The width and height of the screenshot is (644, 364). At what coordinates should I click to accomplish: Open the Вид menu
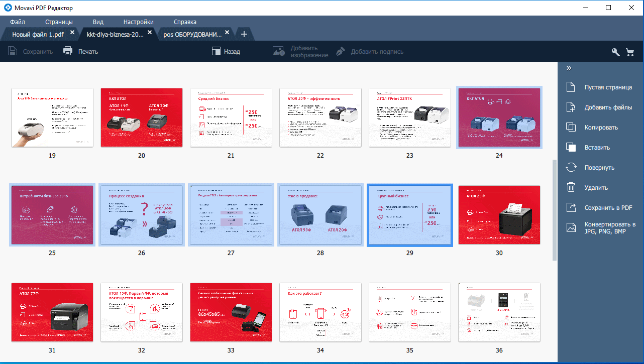point(98,22)
